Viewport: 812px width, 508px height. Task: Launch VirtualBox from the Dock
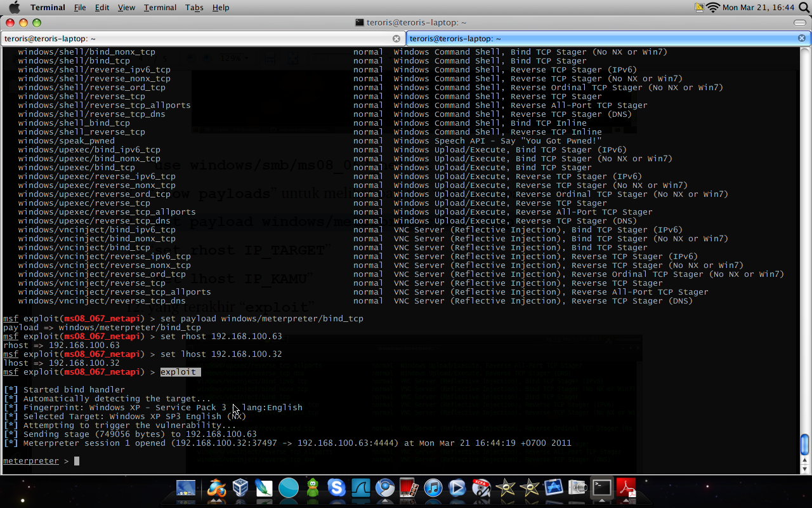[x=240, y=488]
